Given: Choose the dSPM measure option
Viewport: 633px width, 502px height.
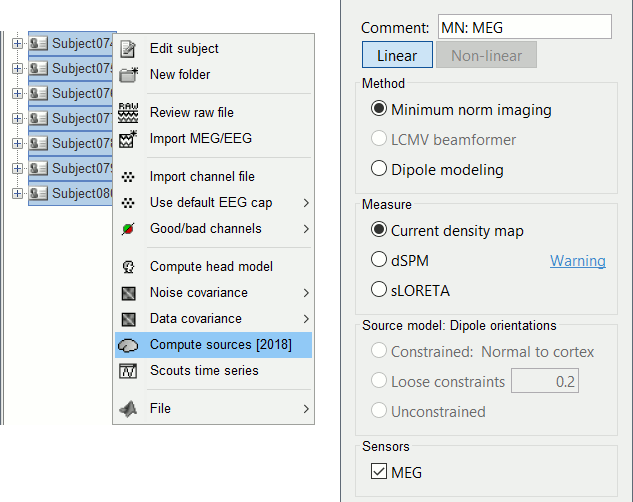Looking at the screenshot, I should pyautogui.click(x=379, y=260).
